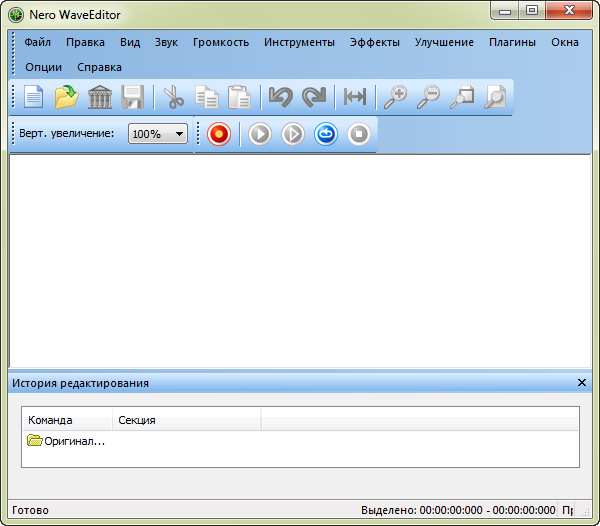Screen dimensions: 600x526
Task: Open the Эффекты menu
Action: 374,43
